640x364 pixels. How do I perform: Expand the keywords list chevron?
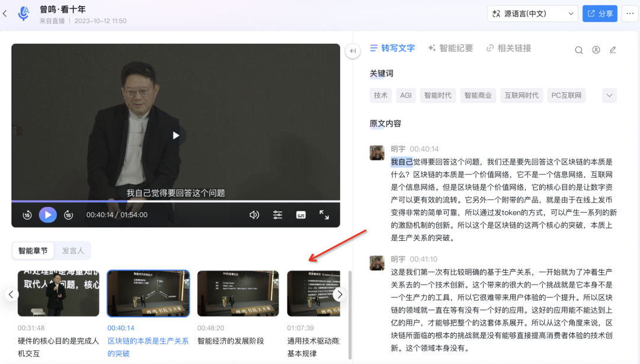tap(609, 95)
